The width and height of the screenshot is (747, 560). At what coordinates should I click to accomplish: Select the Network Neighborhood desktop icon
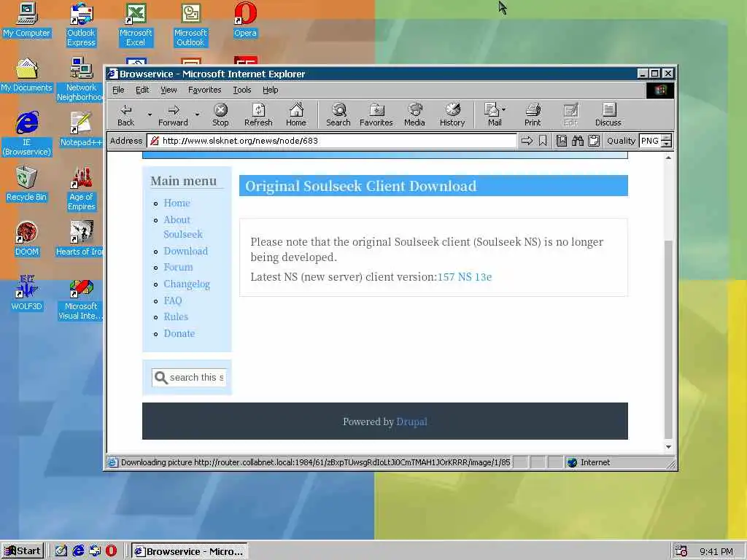(80, 79)
